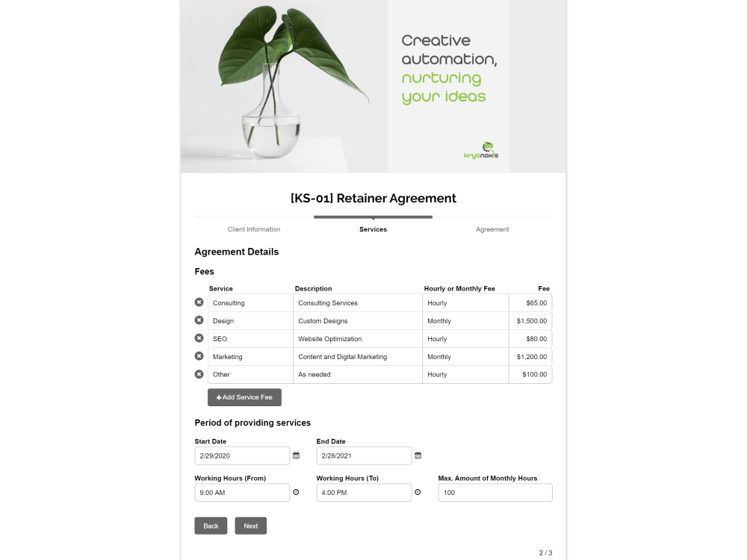
Task: Click the Custom Designs description field
Action: click(x=358, y=321)
